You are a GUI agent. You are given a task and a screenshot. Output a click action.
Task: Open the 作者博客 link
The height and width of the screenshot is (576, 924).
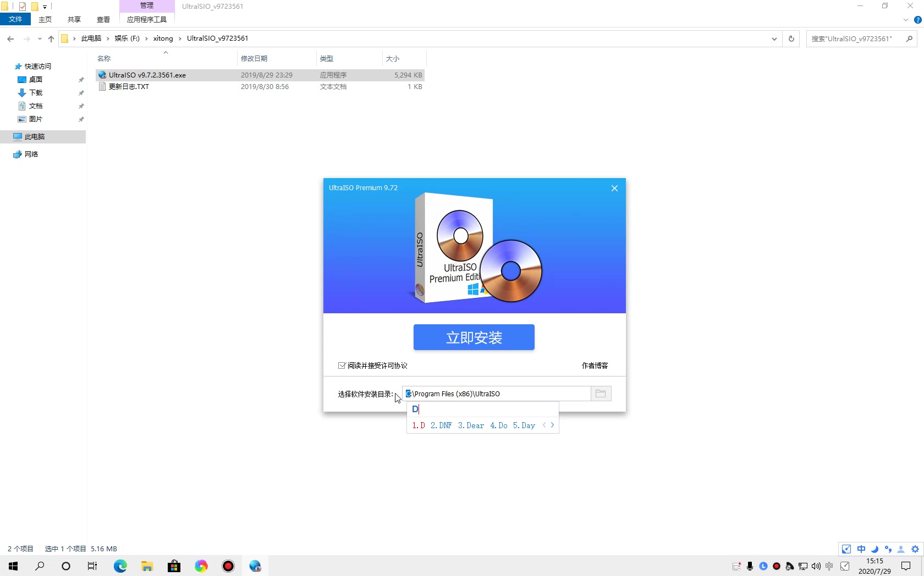coord(595,365)
